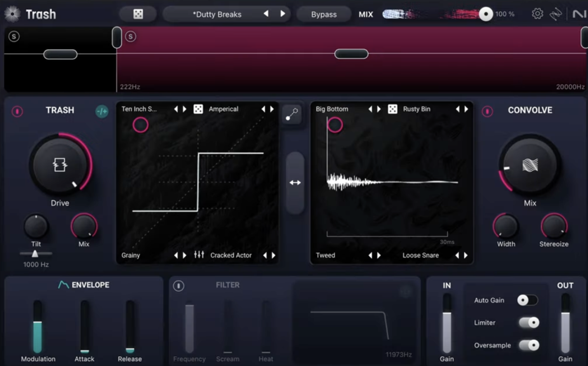Click the Width knob
The height and width of the screenshot is (366, 588).
(x=506, y=226)
